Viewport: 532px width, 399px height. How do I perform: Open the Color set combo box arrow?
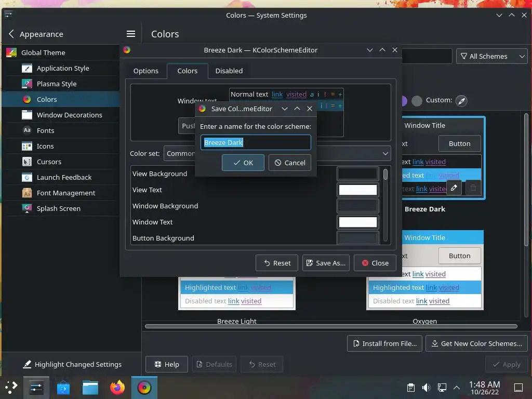click(385, 153)
